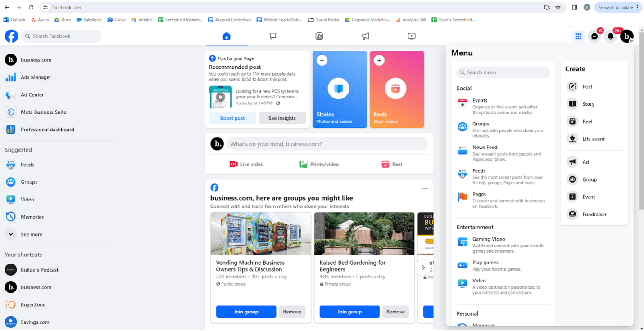Add a new Story with plus icon
This screenshot has width=644, height=331.
(322, 60)
